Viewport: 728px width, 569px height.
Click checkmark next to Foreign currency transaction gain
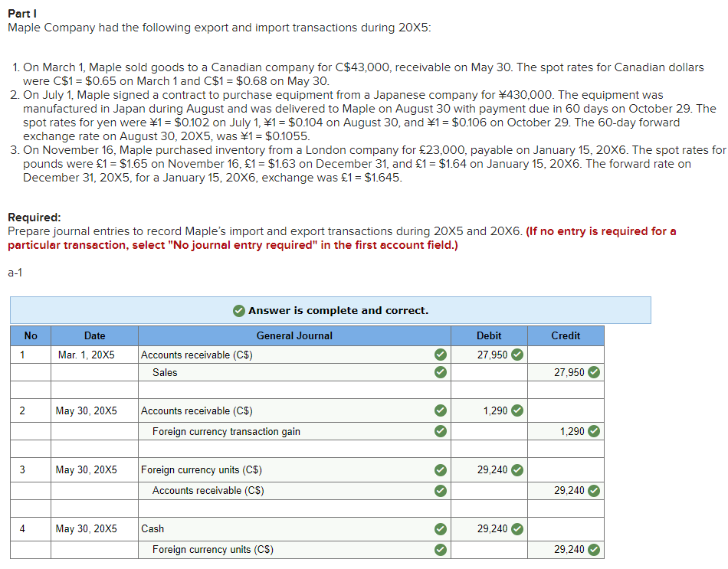coord(439,431)
